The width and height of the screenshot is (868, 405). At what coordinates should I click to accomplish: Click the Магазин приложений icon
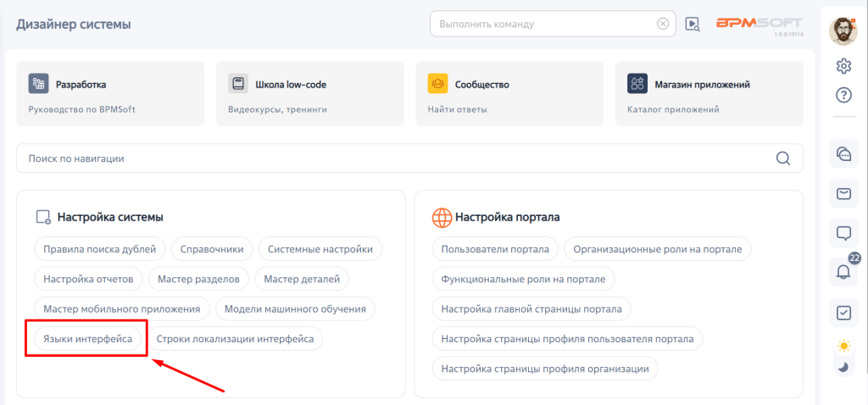[637, 84]
